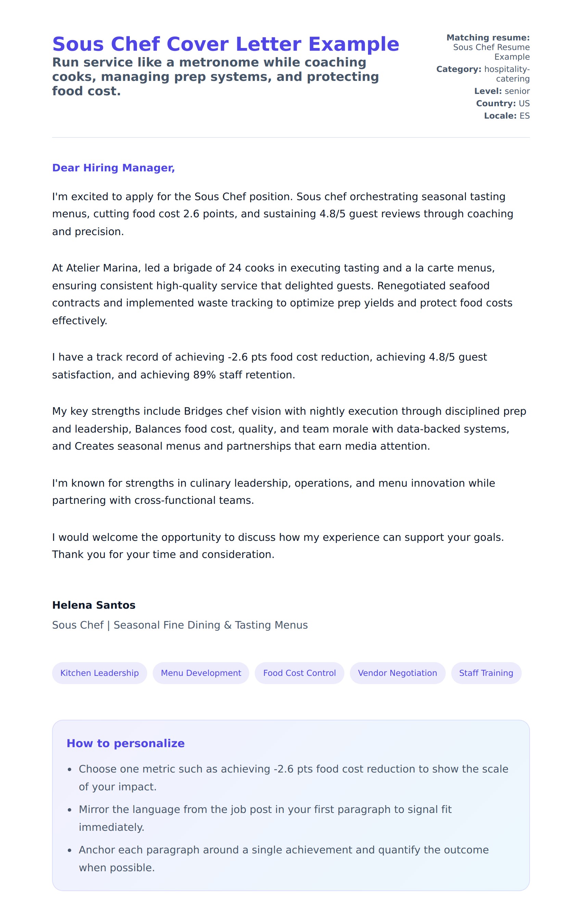Click the 89% staff retention paragraph
This screenshot has width=582, height=924.
pos(269,366)
